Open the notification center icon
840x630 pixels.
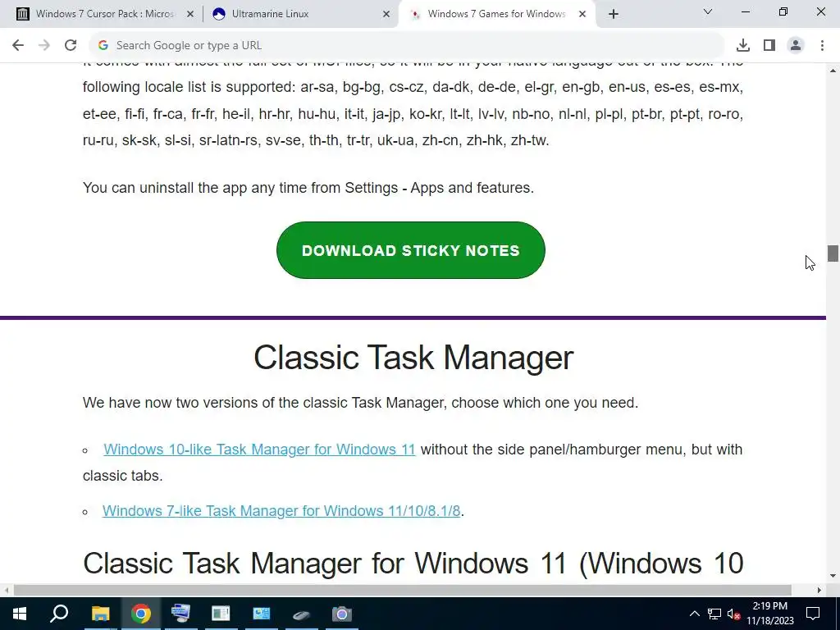(x=813, y=614)
